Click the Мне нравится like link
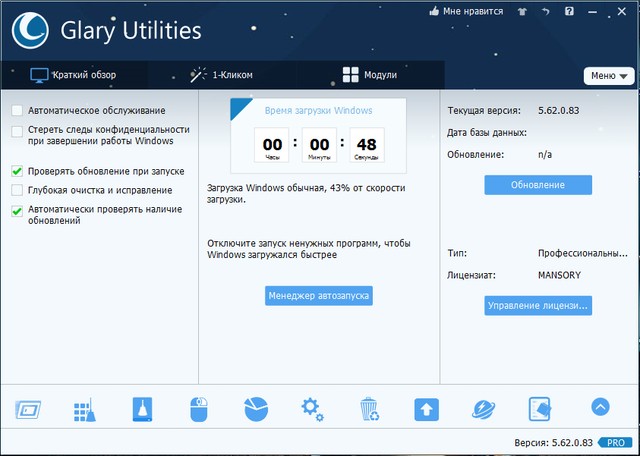 point(467,12)
